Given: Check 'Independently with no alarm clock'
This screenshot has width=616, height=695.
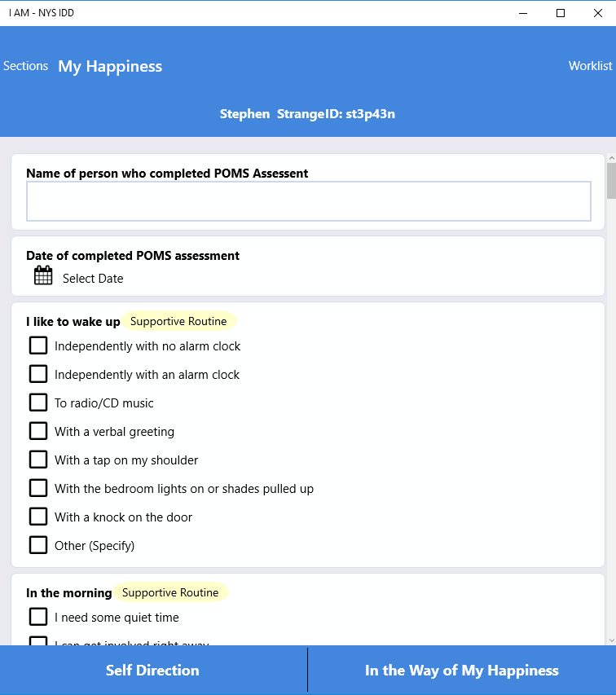Looking at the screenshot, I should 38,345.
